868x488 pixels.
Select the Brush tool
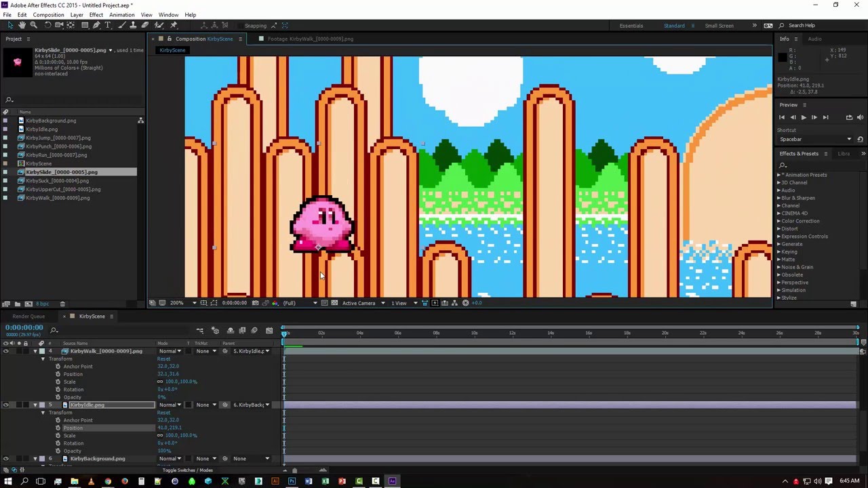coord(122,25)
